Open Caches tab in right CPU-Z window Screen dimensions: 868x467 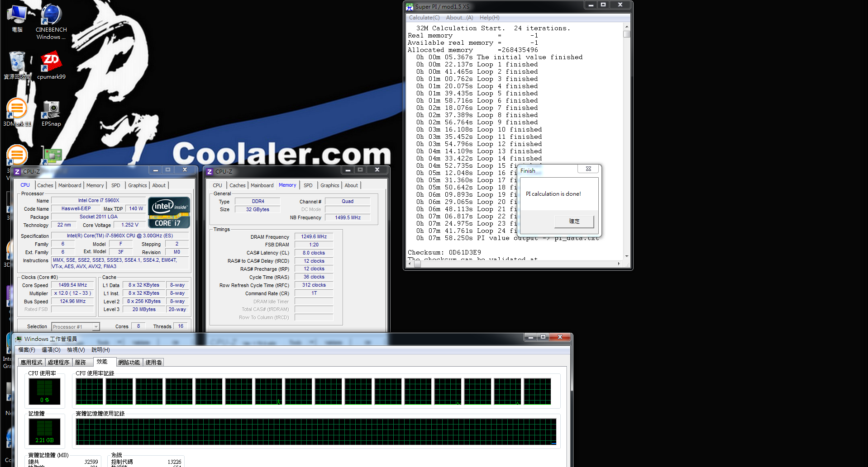pos(238,185)
